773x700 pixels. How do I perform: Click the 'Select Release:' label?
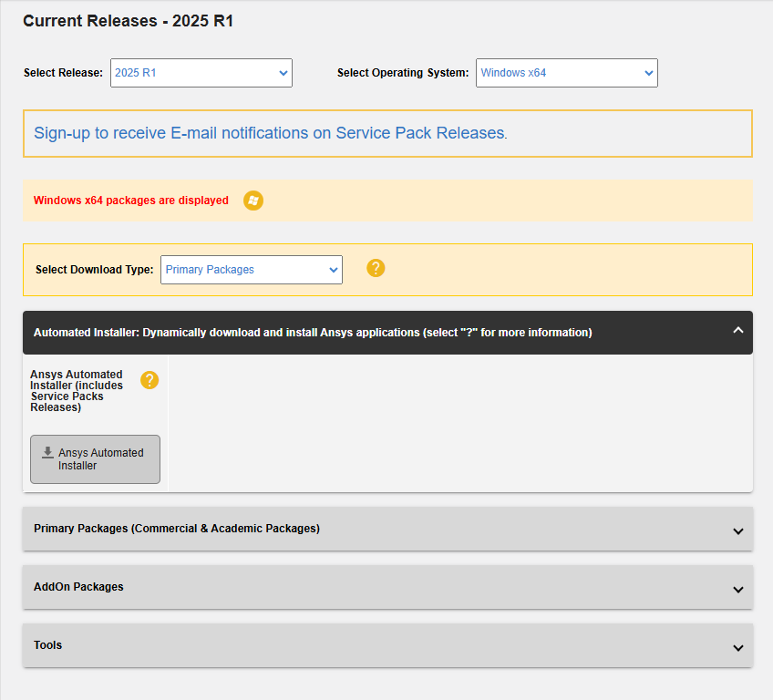point(63,73)
